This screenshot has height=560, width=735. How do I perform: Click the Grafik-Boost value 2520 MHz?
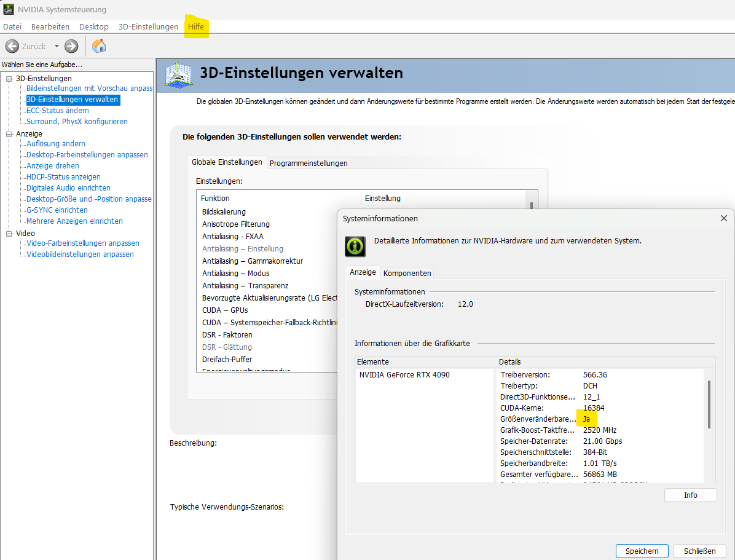click(x=600, y=430)
